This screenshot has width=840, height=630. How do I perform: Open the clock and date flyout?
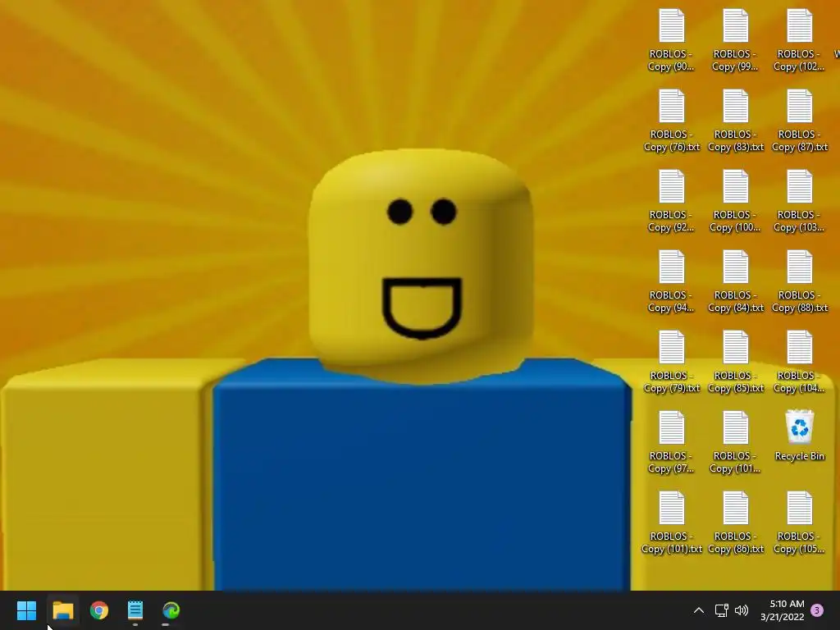[783, 610]
